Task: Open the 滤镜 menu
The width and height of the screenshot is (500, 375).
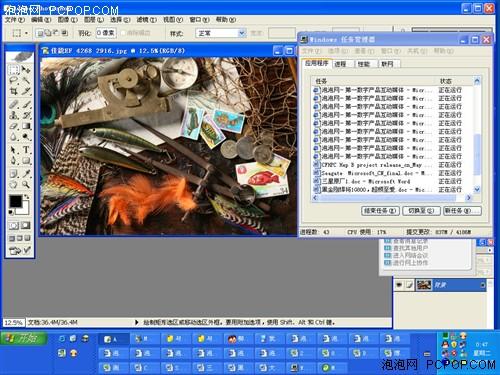Action: click(x=146, y=20)
